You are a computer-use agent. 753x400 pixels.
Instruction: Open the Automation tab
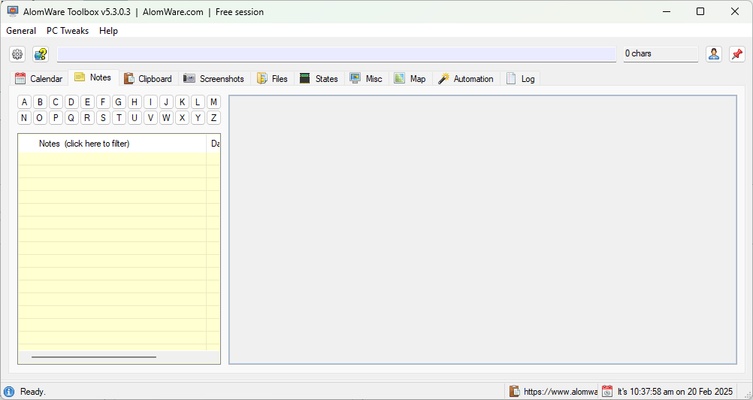tap(466, 79)
